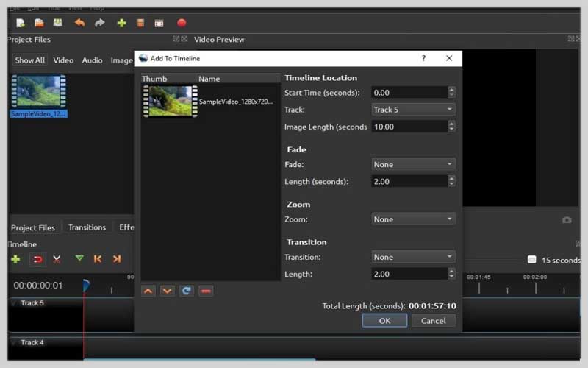This screenshot has width=588, height=368.
Task: Open a project with the folder icon
Action: coord(39,24)
